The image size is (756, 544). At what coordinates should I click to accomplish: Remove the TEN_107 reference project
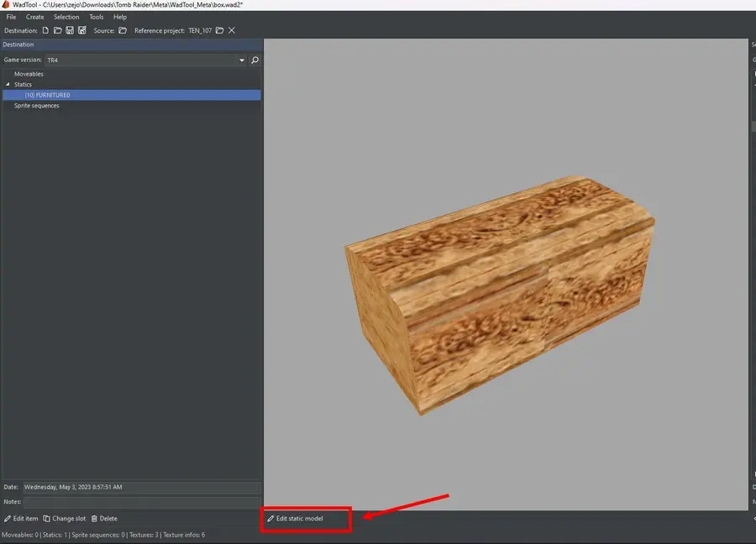tap(232, 30)
